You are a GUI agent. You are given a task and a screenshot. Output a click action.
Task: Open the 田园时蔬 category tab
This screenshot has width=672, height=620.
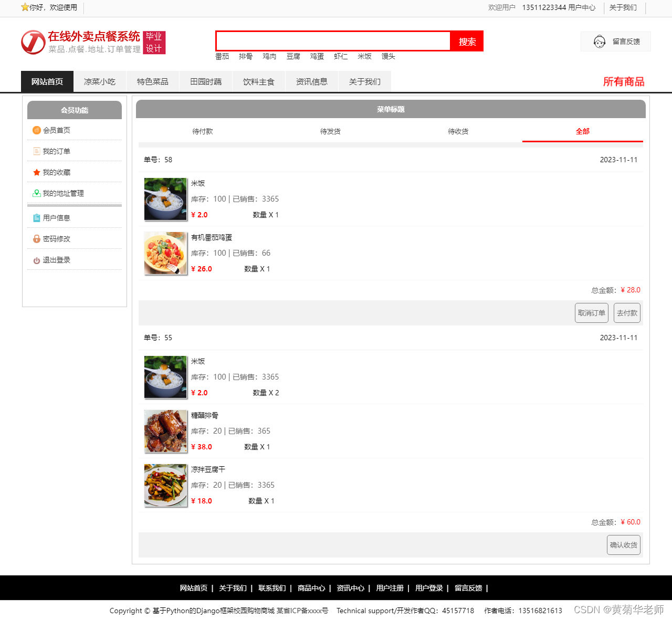point(206,81)
